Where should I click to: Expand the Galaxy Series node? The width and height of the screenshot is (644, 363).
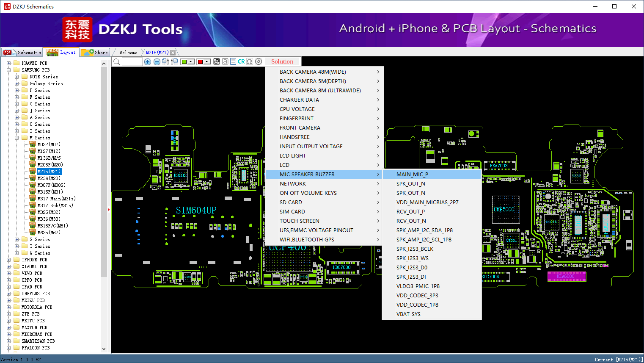pos(17,83)
